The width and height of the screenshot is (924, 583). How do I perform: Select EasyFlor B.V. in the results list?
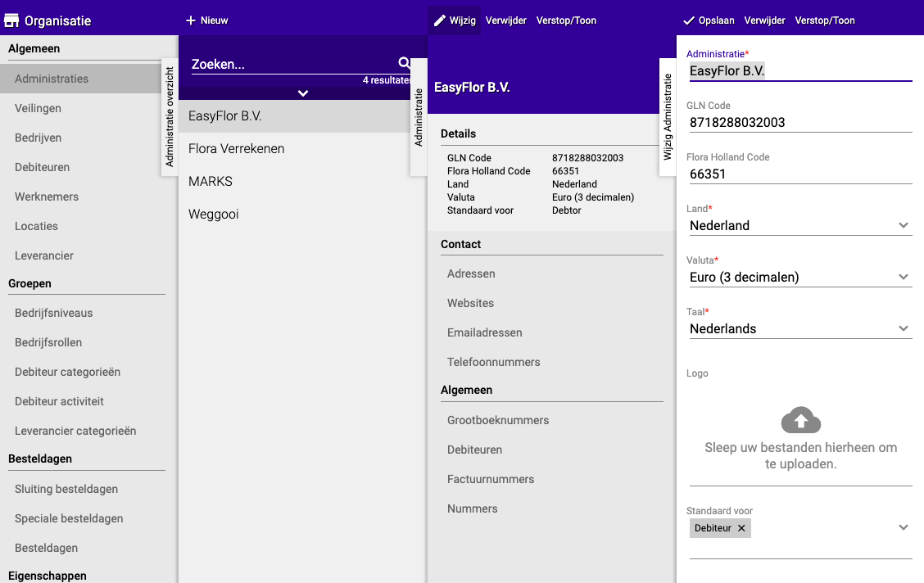(295, 116)
